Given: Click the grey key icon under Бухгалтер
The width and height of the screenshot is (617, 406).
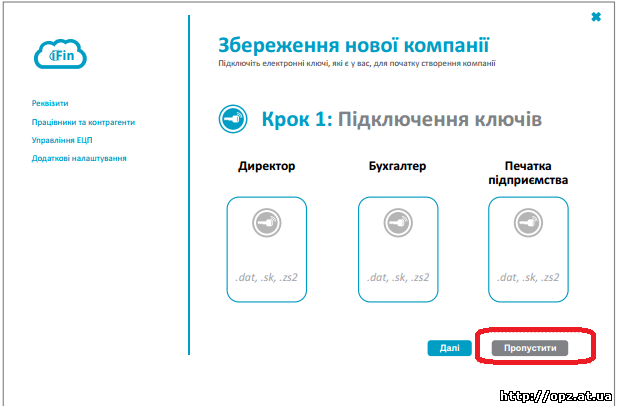Looking at the screenshot, I should (x=398, y=223).
